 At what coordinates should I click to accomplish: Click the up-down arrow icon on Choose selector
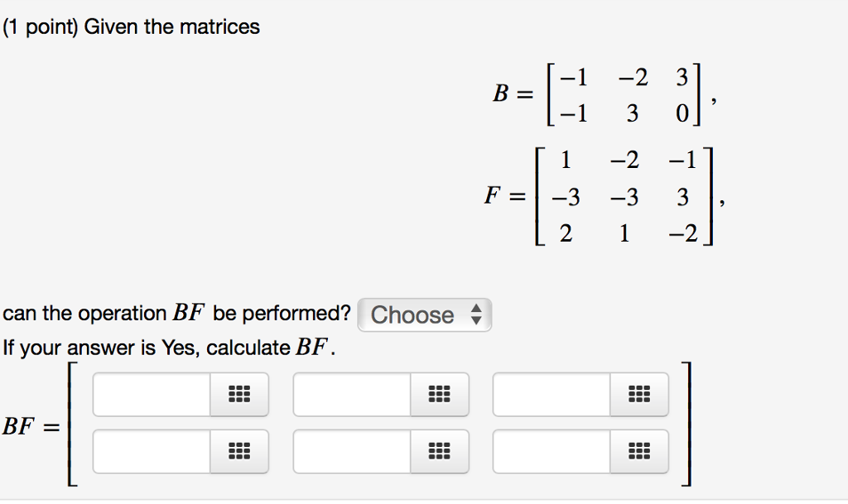pos(475,315)
